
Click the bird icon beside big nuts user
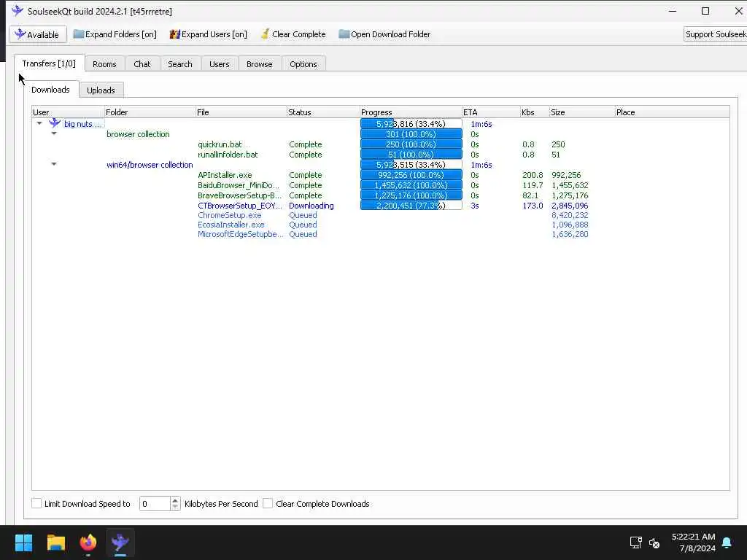(x=55, y=123)
